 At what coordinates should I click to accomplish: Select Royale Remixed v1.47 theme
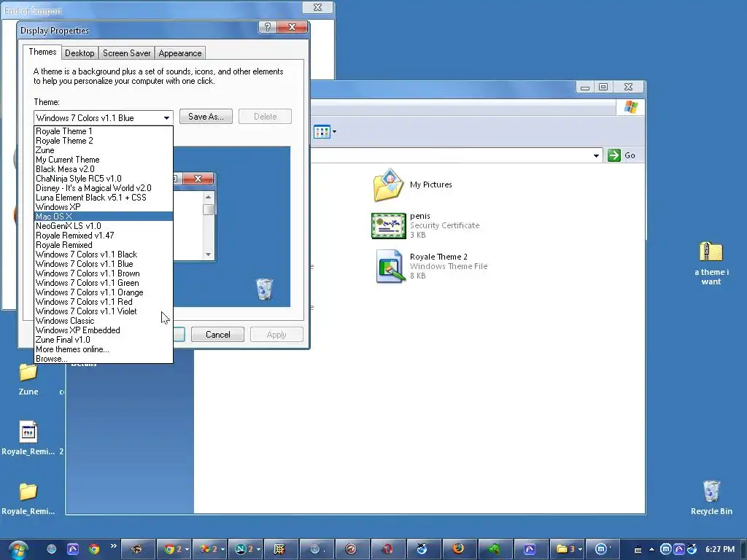tap(104, 236)
